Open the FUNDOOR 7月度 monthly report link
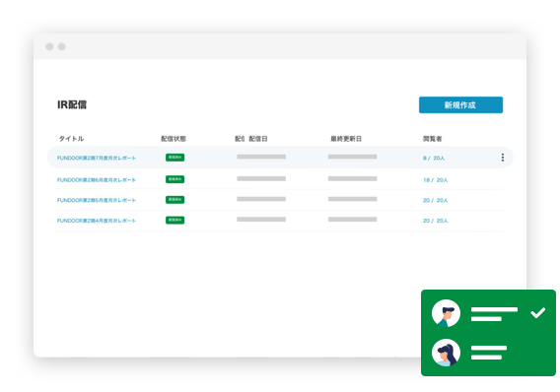 (x=97, y=158)
